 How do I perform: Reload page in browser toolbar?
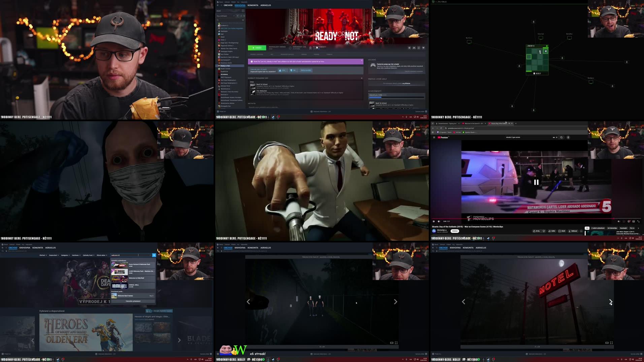441,128
